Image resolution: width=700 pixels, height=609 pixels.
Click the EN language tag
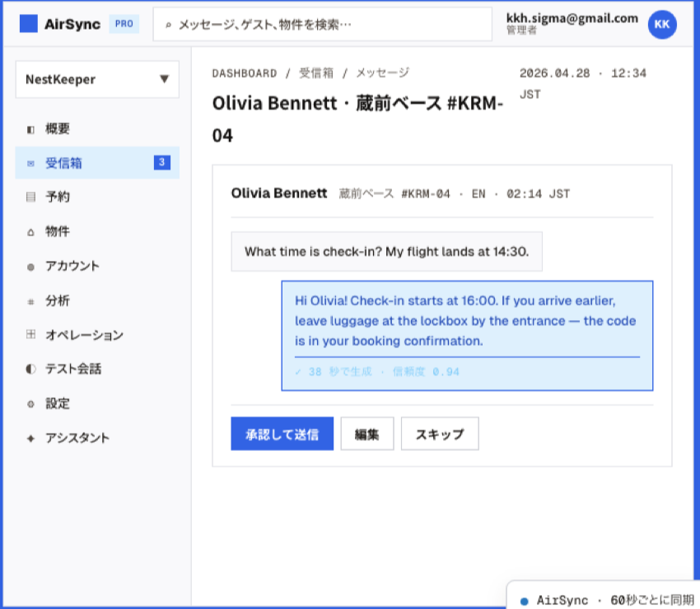[x=478, y=193]
